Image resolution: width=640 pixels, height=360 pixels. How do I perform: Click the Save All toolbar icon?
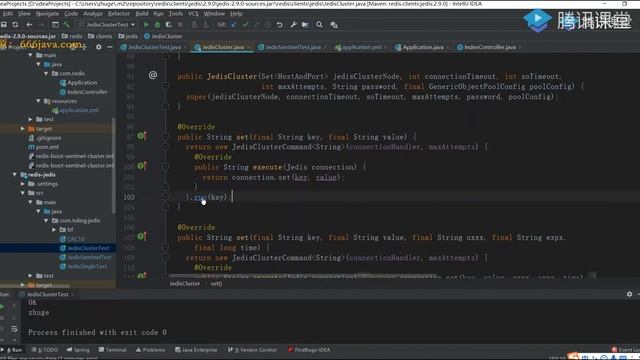click(x=4, y=25)
